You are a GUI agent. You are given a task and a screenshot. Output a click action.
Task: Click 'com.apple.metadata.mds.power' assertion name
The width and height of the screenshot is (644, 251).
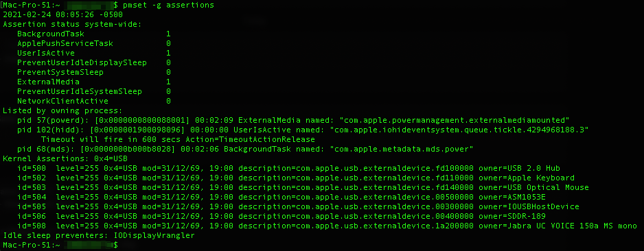point(402,149)
